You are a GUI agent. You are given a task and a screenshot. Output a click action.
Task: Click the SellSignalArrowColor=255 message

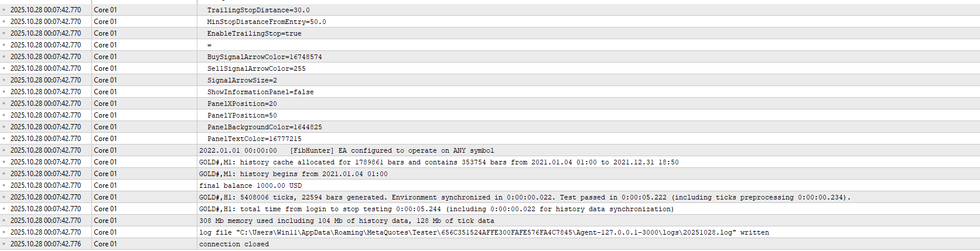coord(256,68)
